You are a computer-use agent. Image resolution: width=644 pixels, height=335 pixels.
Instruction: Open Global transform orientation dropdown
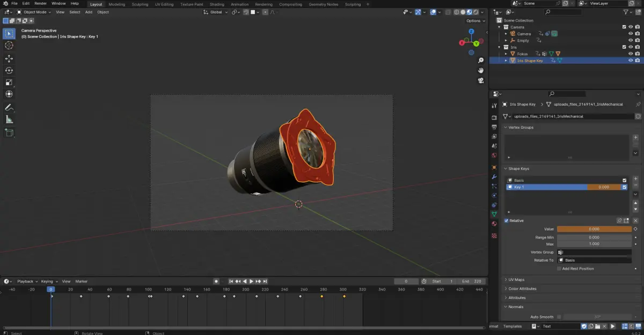tap(217, 12)
